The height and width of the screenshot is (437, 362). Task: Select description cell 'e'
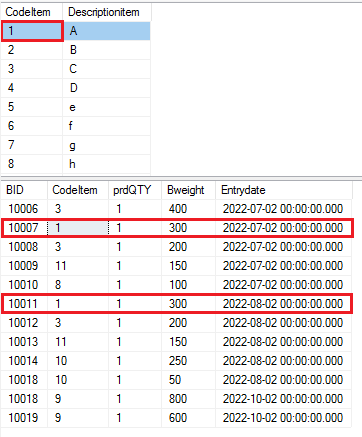tap(107, 107)
